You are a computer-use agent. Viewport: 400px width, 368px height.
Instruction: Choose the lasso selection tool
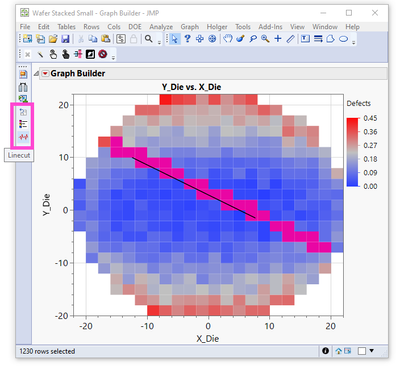pos(253,39)
